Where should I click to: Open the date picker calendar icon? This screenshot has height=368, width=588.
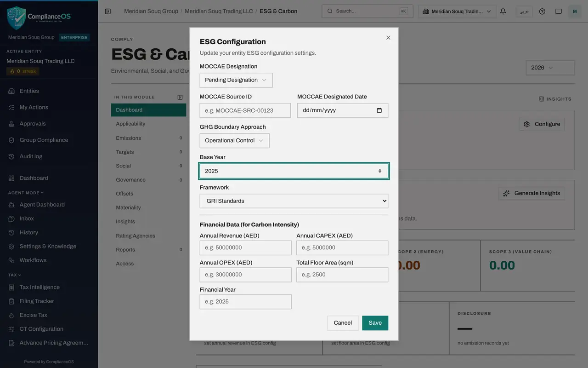coord(379,110)
